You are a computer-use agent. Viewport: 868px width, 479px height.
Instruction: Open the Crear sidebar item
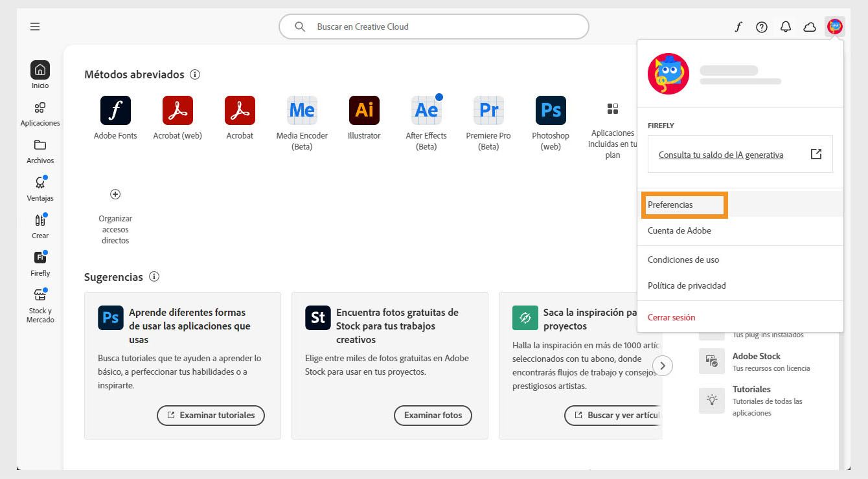(40, 226)
